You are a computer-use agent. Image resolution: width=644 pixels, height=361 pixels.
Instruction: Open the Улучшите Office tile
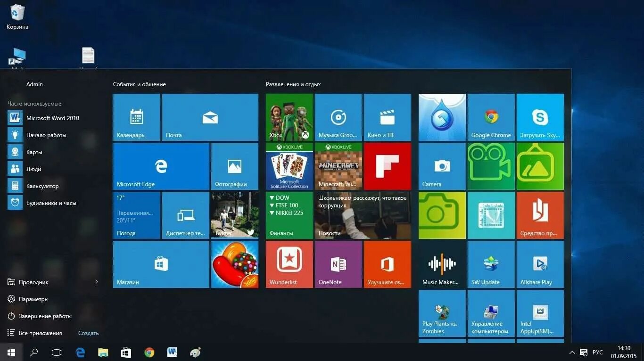[388, 264]
